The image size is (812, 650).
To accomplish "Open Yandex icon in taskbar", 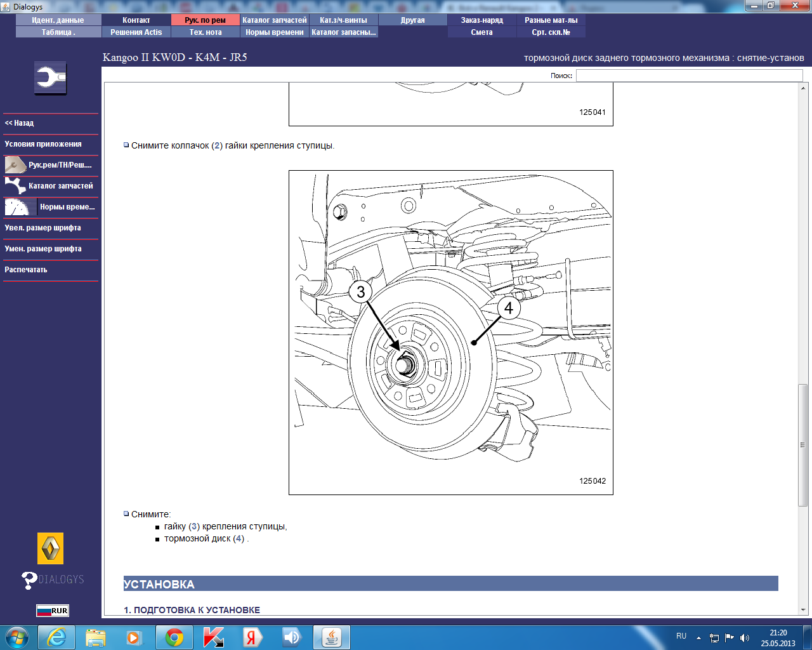I will point(252,637).
